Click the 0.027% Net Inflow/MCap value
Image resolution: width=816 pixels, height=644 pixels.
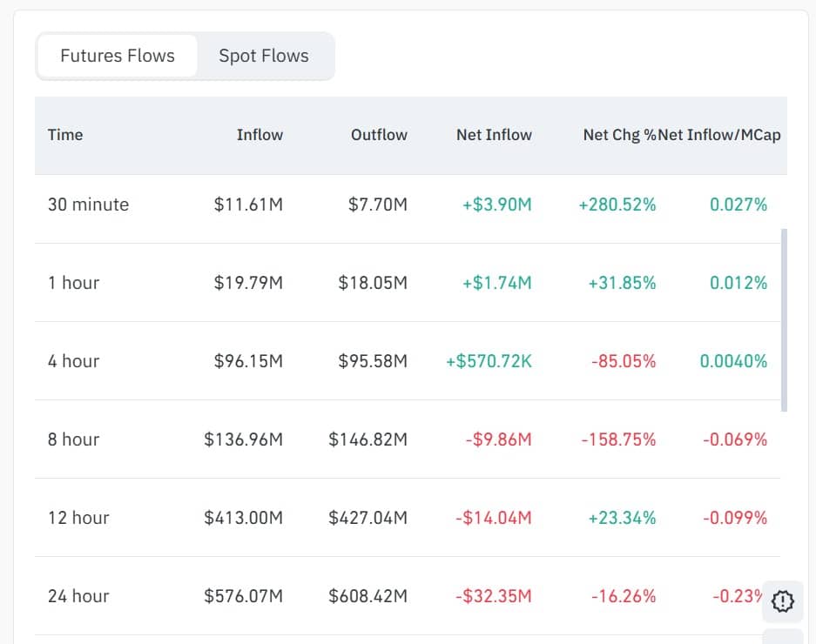pyautogui.click(x=739, y=205)
